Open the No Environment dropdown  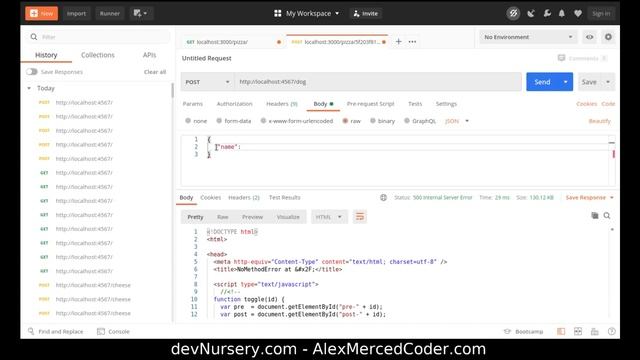click(528, 37)
